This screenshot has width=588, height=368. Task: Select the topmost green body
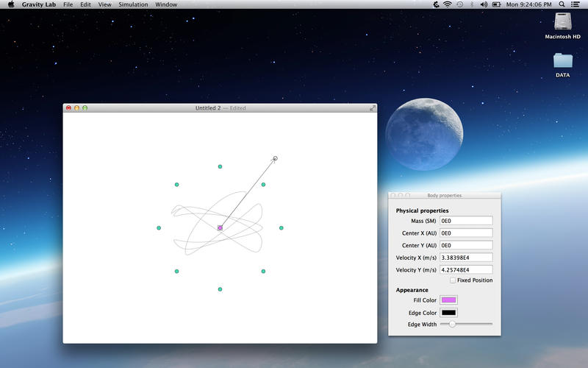220,166
